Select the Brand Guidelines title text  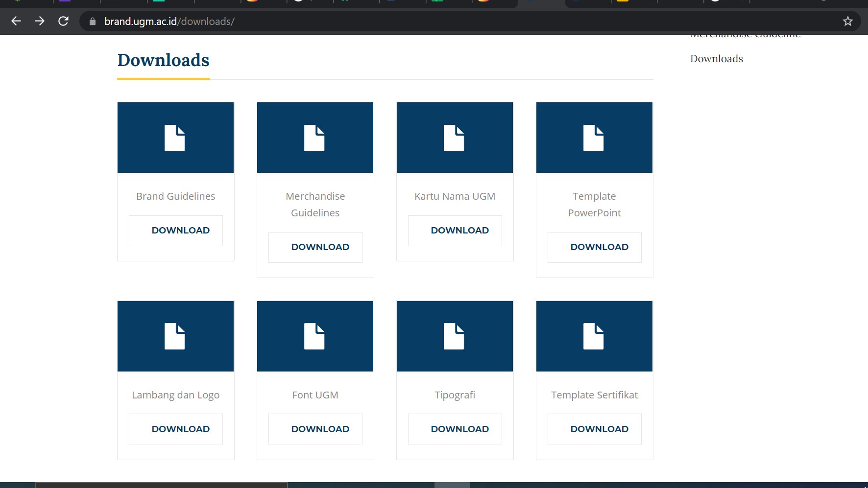click(176, 196)
